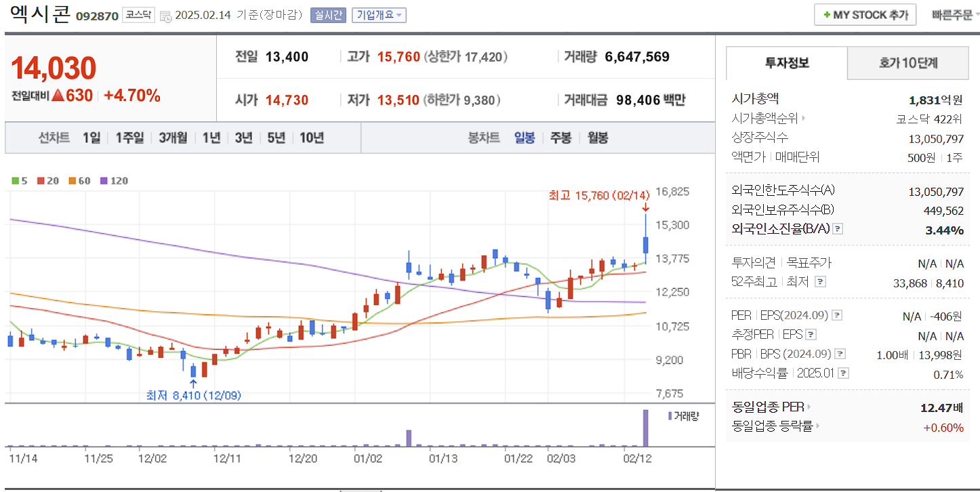980x492 pixels.
Task: Open the 52주최고·최저 help tooltip icon
Action: click(819, 282)
